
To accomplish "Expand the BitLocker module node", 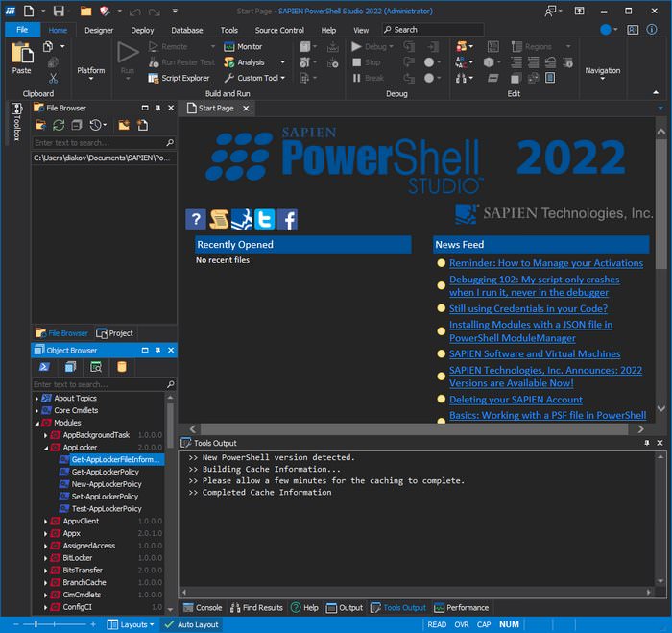I will (46, 558).
